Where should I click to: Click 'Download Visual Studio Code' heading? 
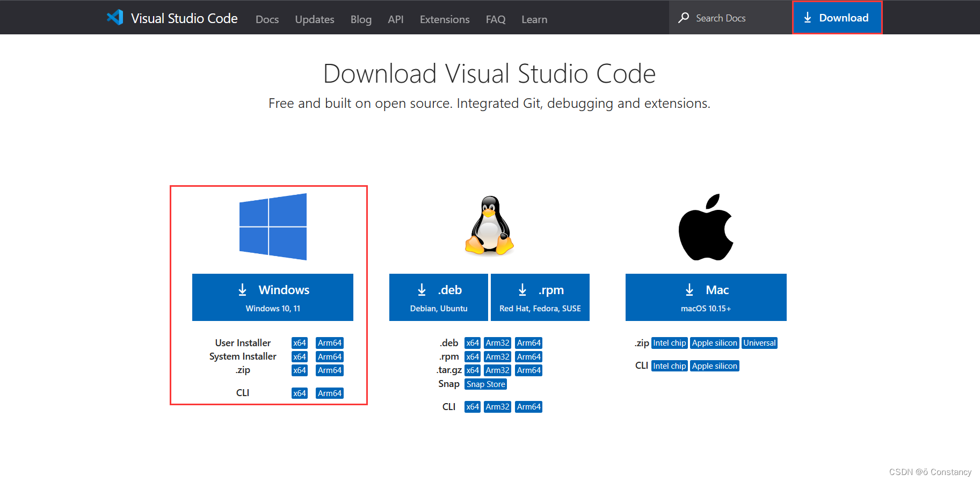490,74
